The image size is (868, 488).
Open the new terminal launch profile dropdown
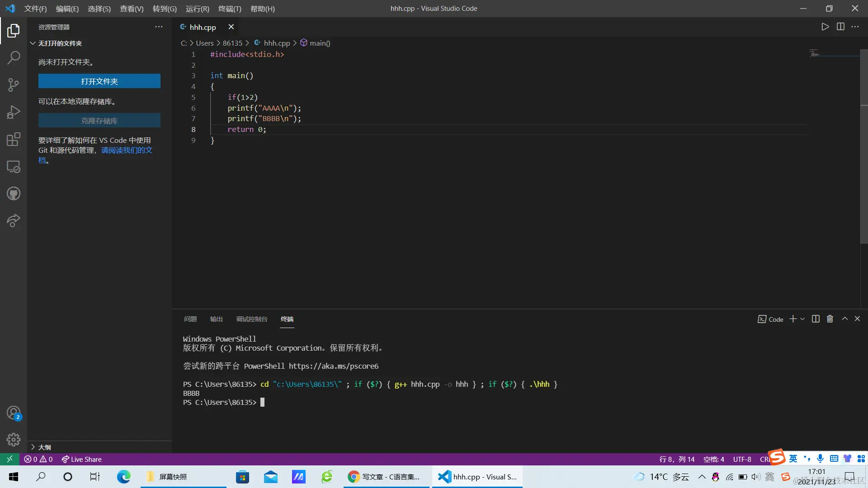803,319
